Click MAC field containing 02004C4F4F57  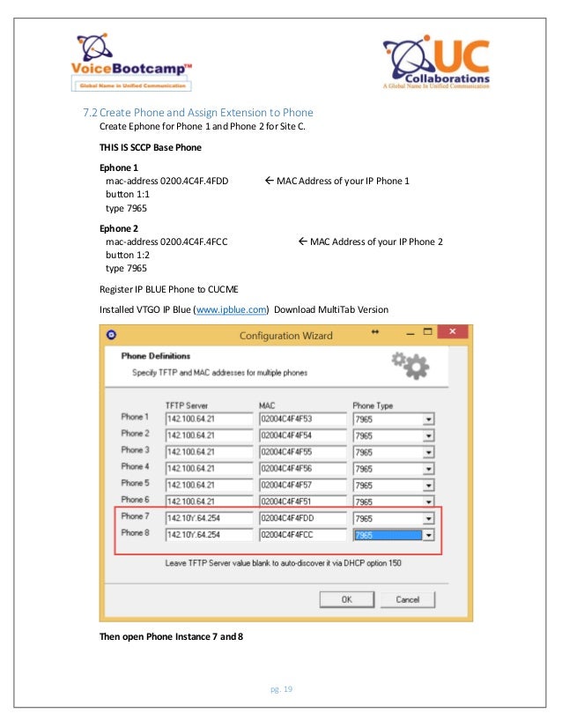(302, 485)
